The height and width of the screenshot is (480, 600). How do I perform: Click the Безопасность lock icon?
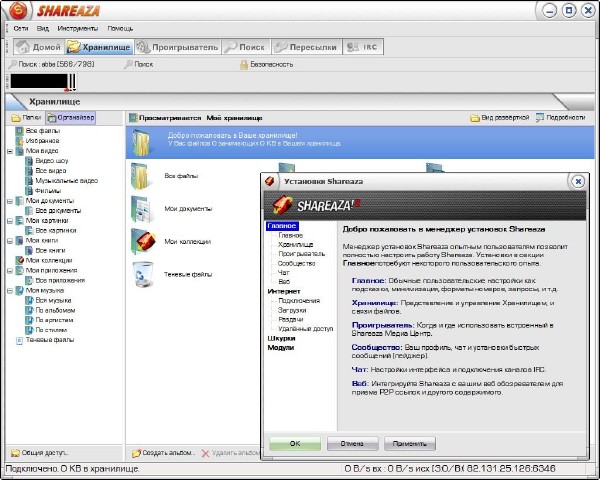click(x=243, y=65)
